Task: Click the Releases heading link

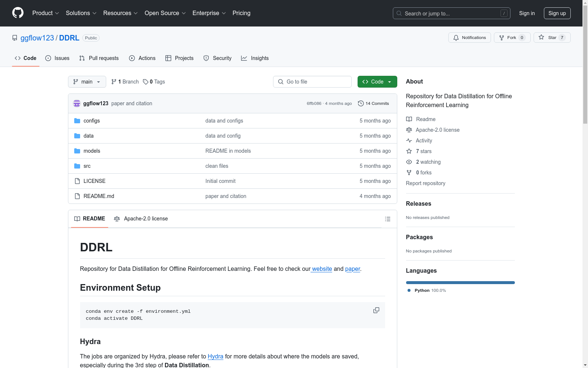Action: pos(419,204)
